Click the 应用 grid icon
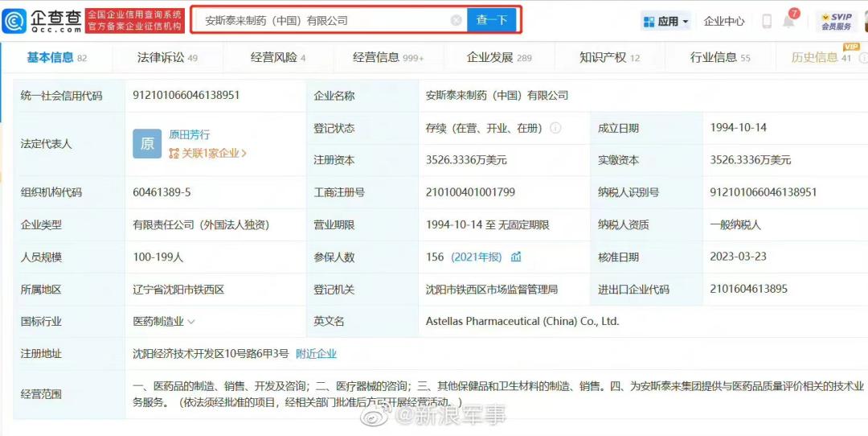 pos(649,22)
